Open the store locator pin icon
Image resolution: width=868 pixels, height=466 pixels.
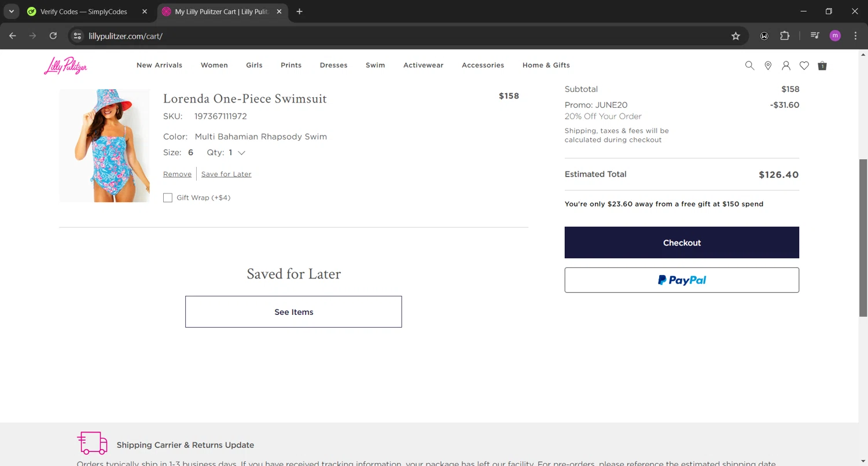[x=768, y=65]
